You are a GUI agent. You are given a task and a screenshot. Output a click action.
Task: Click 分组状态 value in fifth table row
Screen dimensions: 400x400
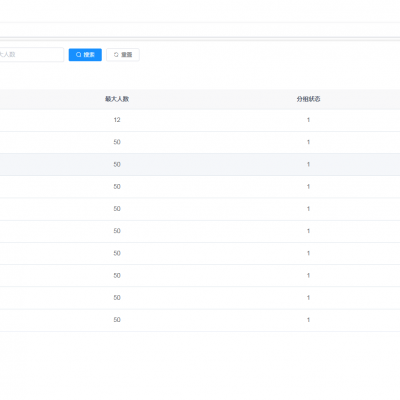(x=308, y=209)
